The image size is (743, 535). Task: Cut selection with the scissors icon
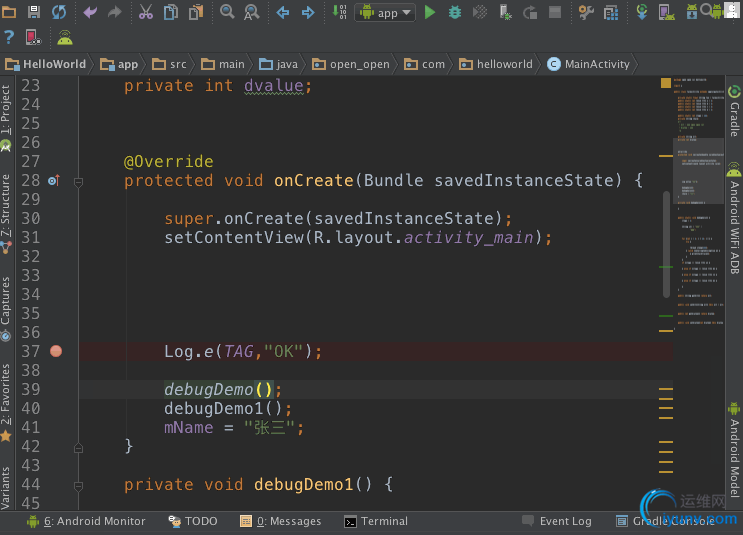tap(146, 12)
